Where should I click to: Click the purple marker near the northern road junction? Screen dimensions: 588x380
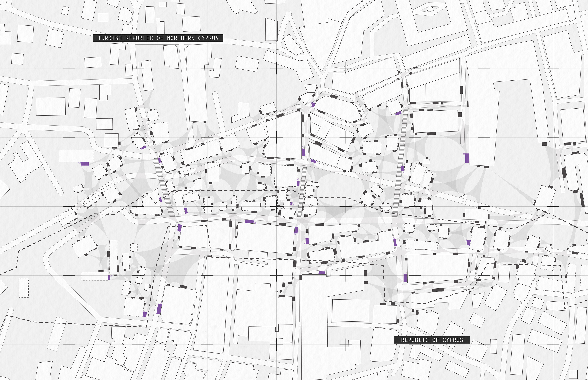313,105
